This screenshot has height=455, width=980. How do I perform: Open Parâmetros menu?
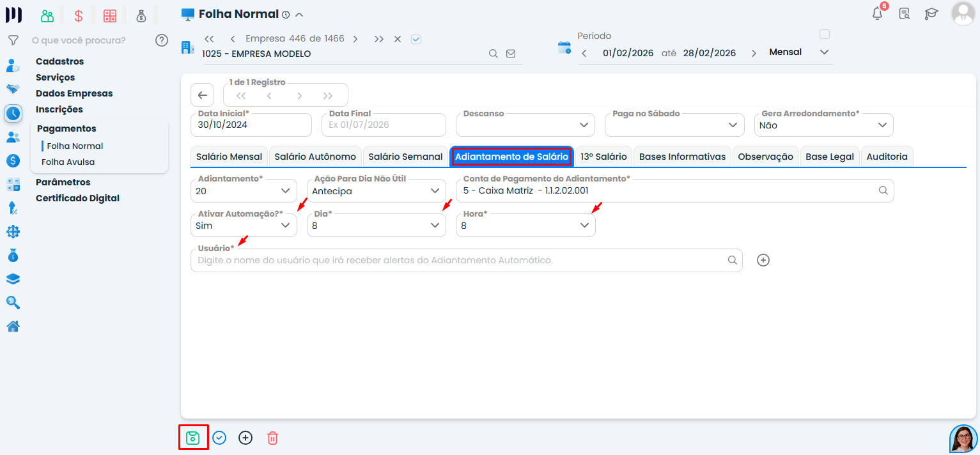point(63,182)
